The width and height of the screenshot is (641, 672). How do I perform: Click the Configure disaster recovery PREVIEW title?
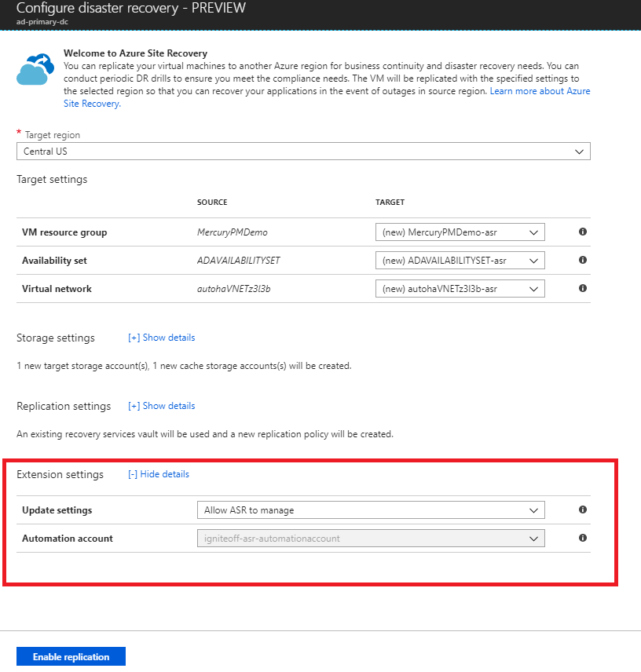click(x=132, y=7)
